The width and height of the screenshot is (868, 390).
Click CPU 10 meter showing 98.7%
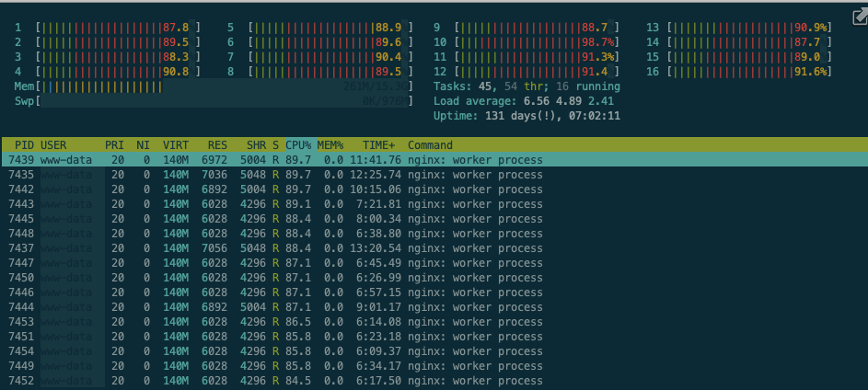point(537,42)
